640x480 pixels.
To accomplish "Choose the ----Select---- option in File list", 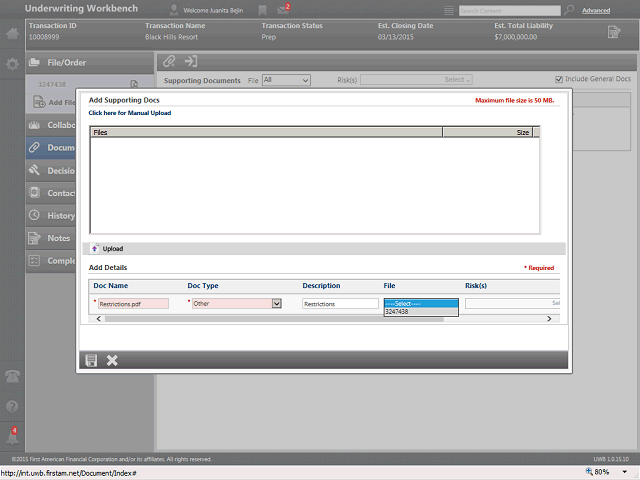I will click(421, 304).
